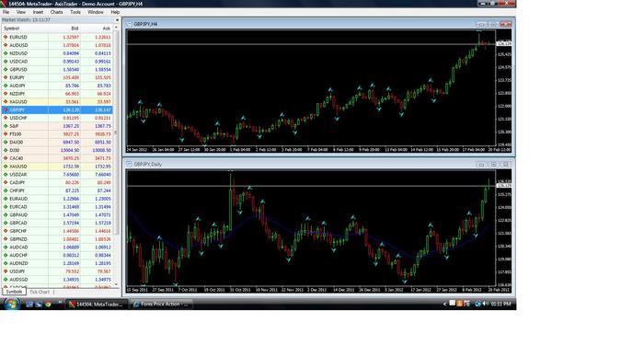Click the GBPJPY,H4 chart window icon
The image size is (644, 357).
[x=129, y=24]
